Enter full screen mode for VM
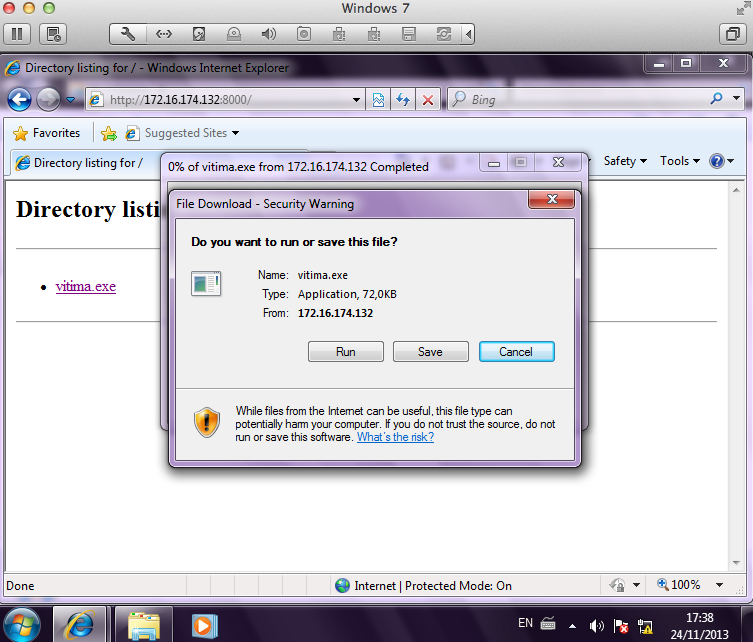The height and width of the screenshot is (642, 753). tap(744, 8)
